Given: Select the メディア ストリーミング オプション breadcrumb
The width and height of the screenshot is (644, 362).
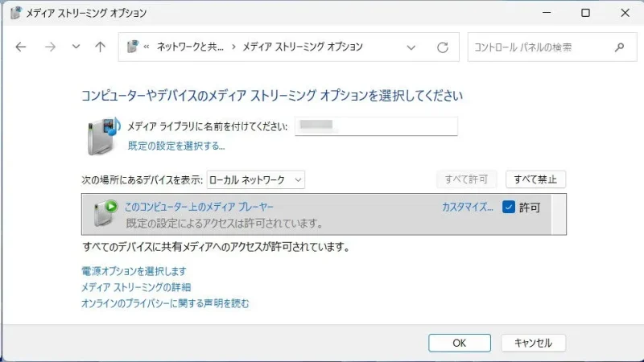Looking at the screenshot, I should click(x=303, y=47).
